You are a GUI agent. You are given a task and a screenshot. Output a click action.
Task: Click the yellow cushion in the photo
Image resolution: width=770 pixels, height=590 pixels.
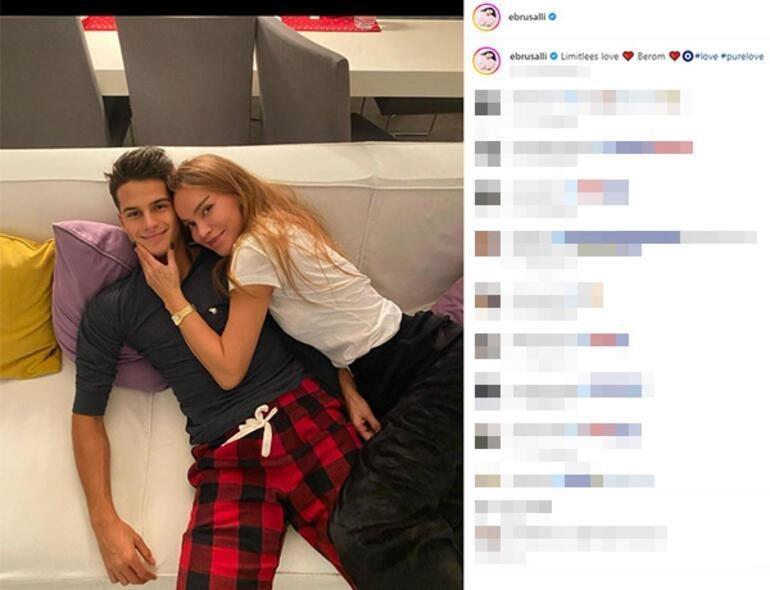point(28,307)
